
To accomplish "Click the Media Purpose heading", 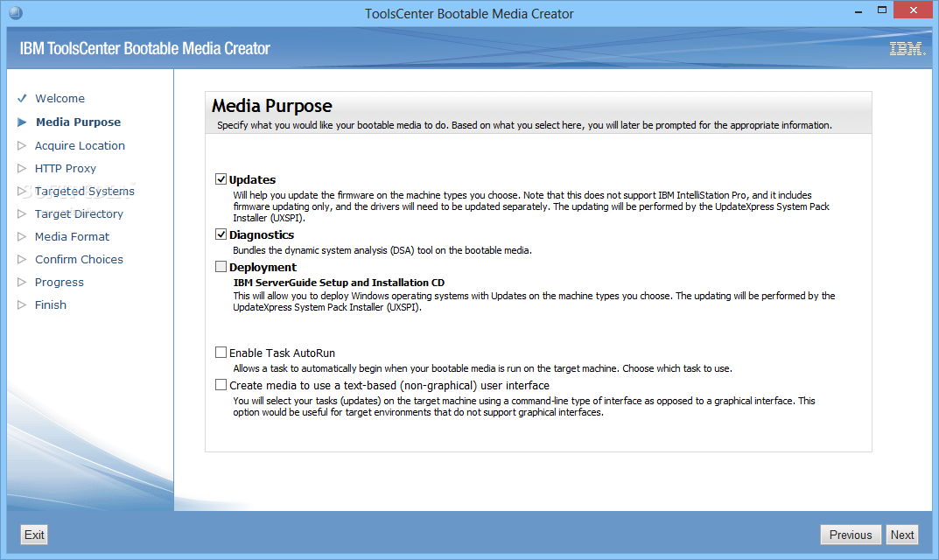I will [272, 106].
